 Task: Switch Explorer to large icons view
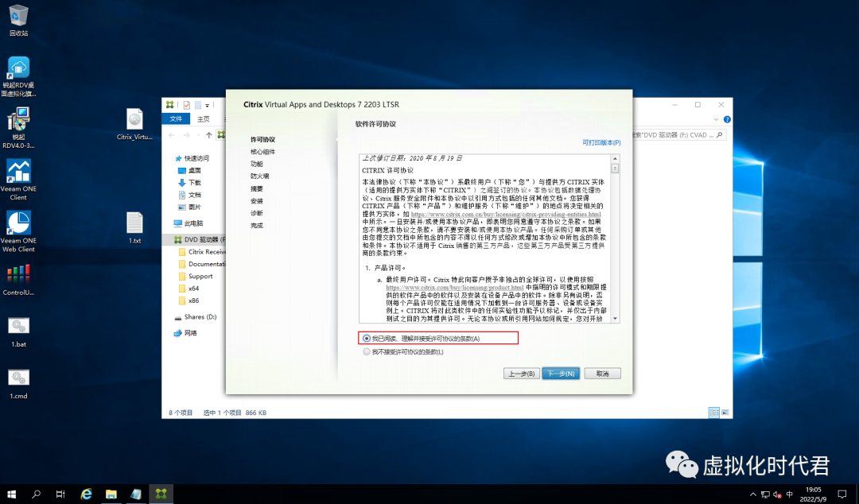(x=725, y=413)
